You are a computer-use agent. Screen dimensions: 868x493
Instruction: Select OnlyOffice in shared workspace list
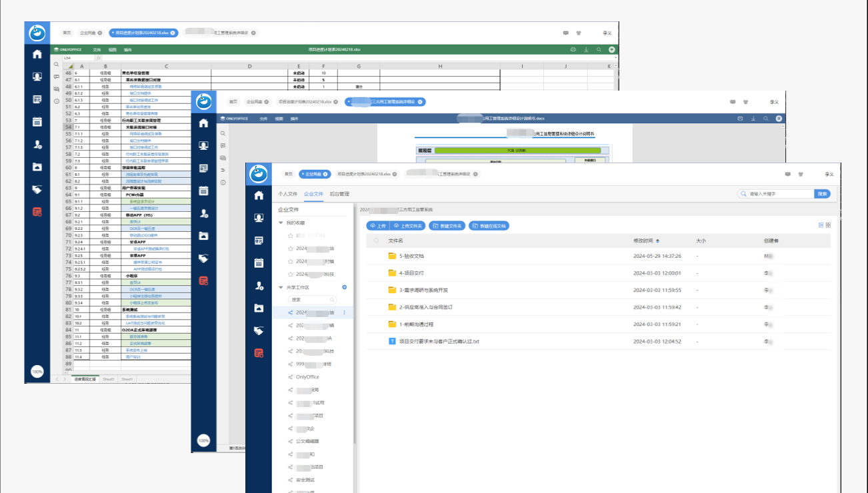tap(307, 377)
